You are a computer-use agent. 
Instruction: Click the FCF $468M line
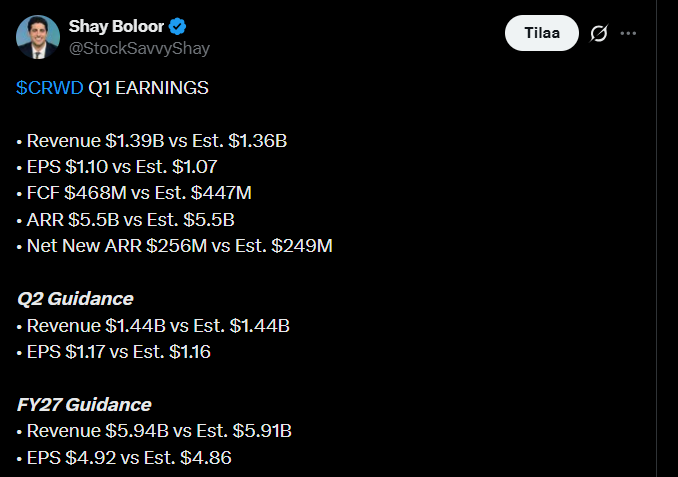tap(134, 193)
